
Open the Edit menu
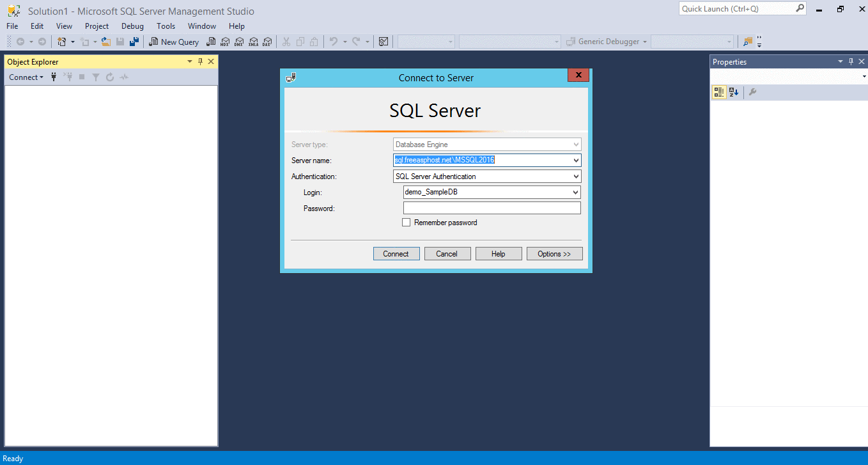click(37, 26)
